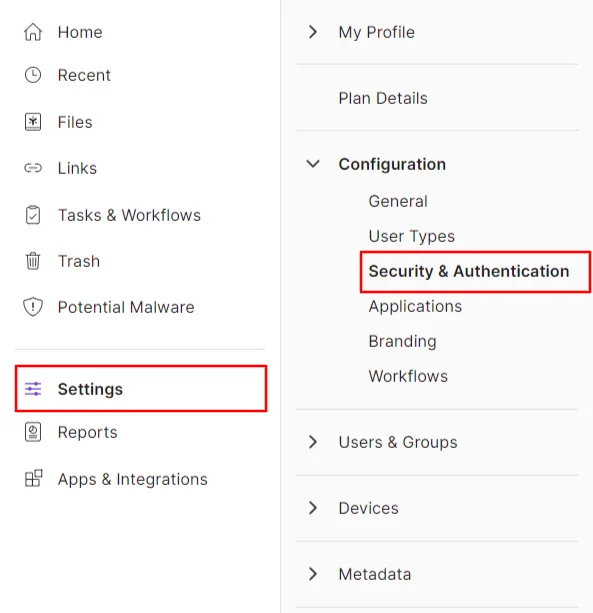This screenshot has width=593, height=613.
Task: Go to Files label
Action: click(x=75, y=122)
